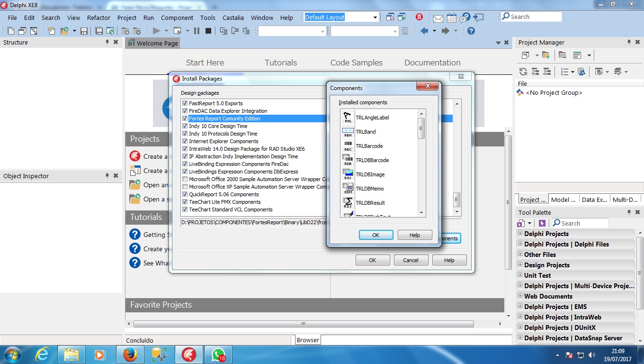The height and width of the screenshot is (364, 644).
Task: Open Firefox from the Windows taskbar
Action: click(130, 355)
